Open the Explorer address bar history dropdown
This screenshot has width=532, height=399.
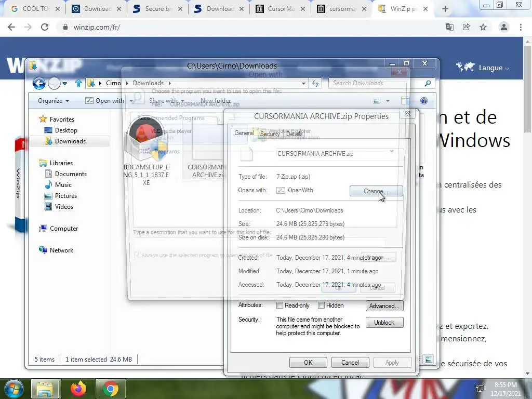[x=303, y=83]
